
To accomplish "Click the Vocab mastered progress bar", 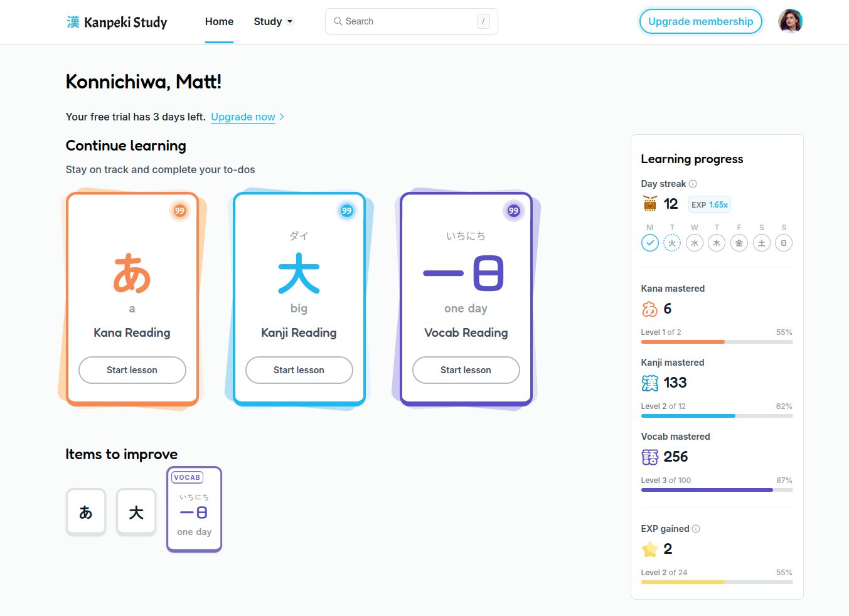I will pos(717,490).
